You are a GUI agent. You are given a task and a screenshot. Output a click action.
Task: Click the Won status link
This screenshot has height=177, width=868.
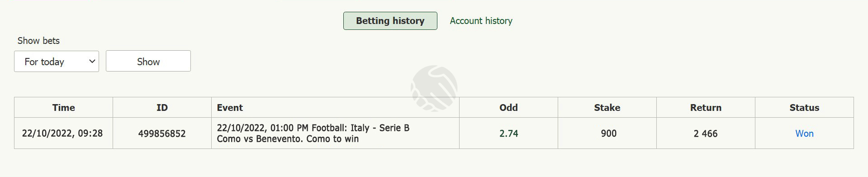(x=804, y=134)
